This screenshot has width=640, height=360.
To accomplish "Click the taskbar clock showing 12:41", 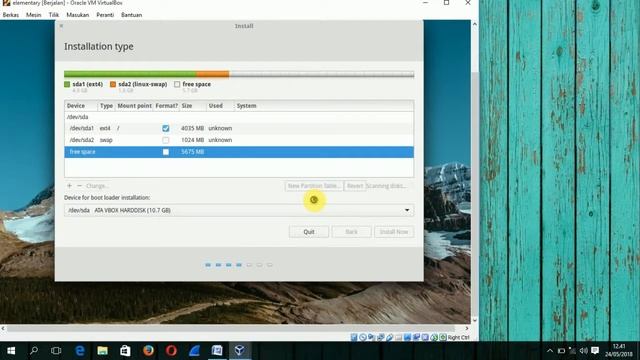I will [x=619, y=351].
